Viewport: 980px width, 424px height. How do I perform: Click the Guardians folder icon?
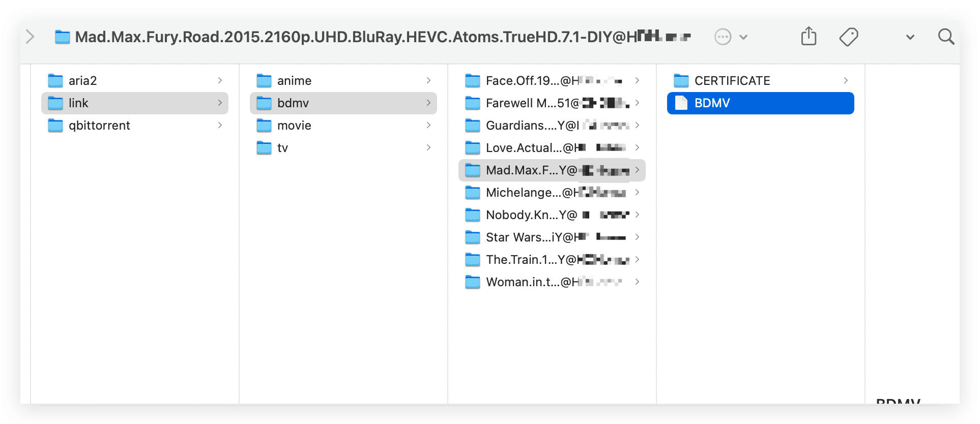pos(473,126)
